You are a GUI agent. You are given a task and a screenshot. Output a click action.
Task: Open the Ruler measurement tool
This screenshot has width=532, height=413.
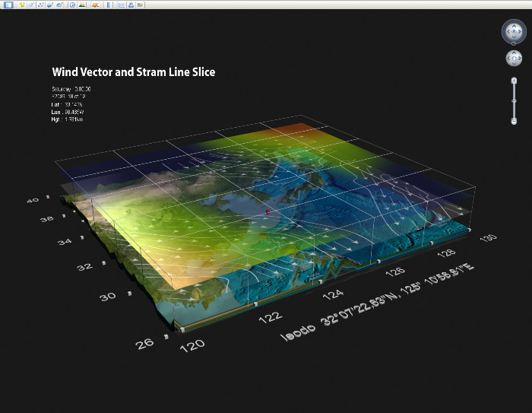tap(109, 5)
